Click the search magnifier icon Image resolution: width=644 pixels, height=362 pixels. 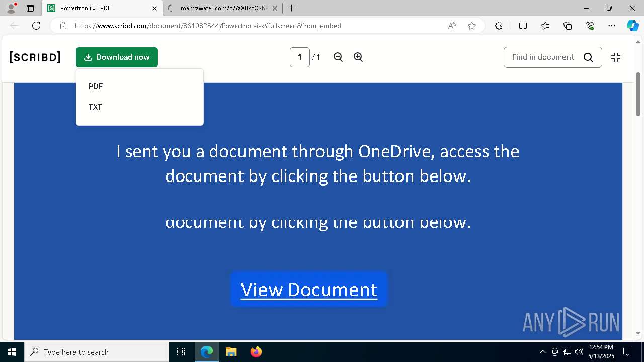point(588,57)
